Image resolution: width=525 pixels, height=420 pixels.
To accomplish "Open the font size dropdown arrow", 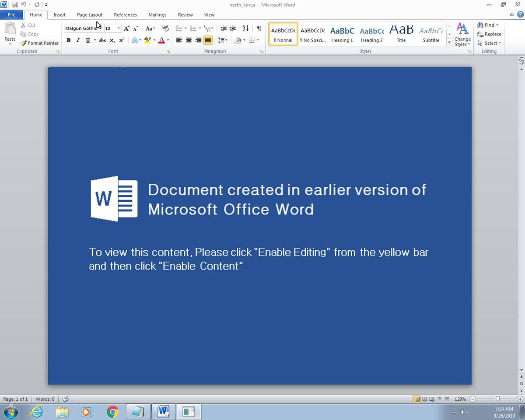I will click(119, 28).
